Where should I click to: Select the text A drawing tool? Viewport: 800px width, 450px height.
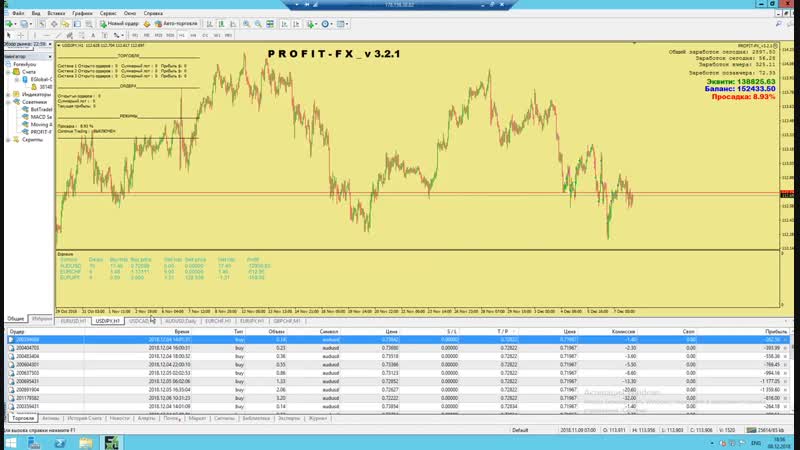click(93, 35)
